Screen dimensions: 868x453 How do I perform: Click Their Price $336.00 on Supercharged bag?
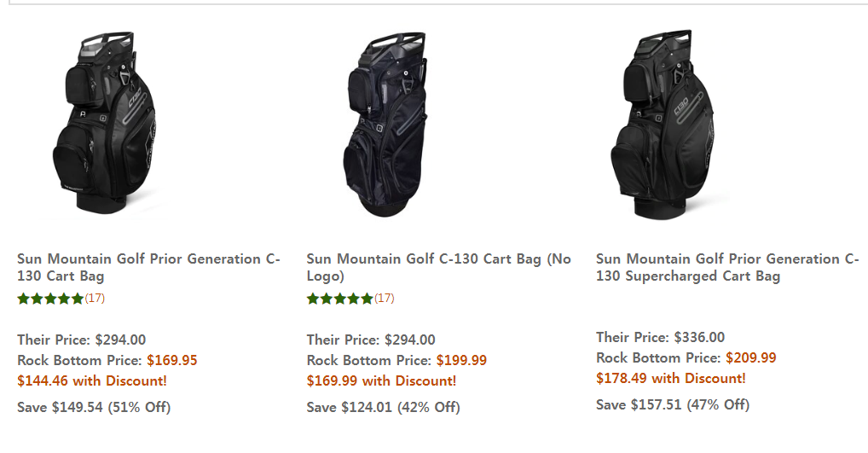660,338
